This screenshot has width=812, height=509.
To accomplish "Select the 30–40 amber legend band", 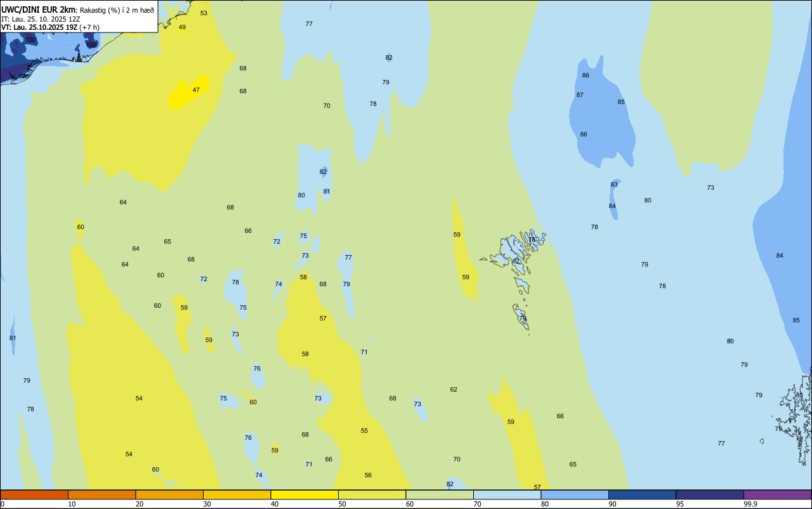I will 237,494.
